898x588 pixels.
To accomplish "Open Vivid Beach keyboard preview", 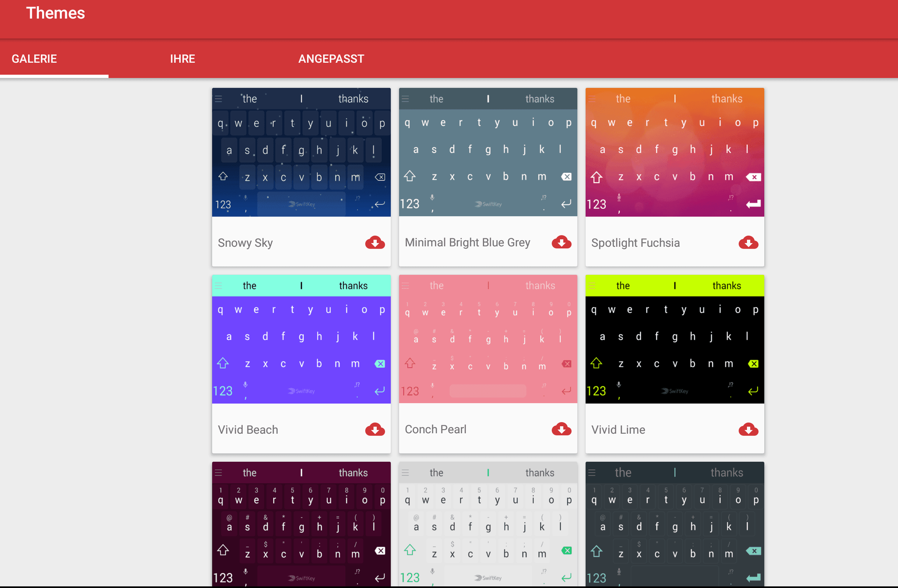I will (301, 339).
